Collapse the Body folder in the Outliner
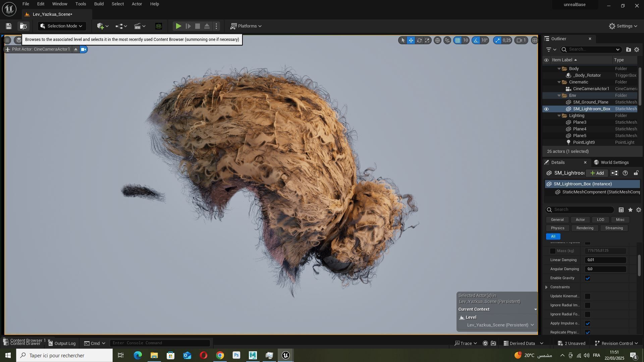The width and height of the screenshot is (644, 362). (559, 69)
